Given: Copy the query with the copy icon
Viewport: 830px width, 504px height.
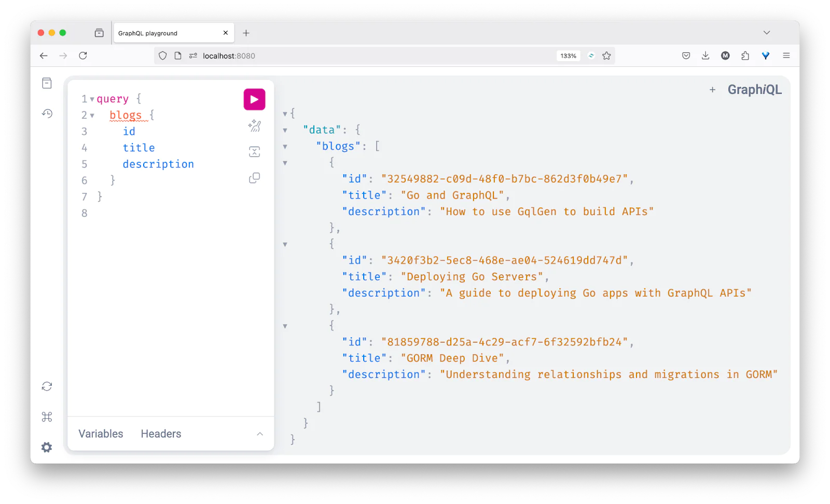Looking at the screenshot, I should [x=254, y=177].
